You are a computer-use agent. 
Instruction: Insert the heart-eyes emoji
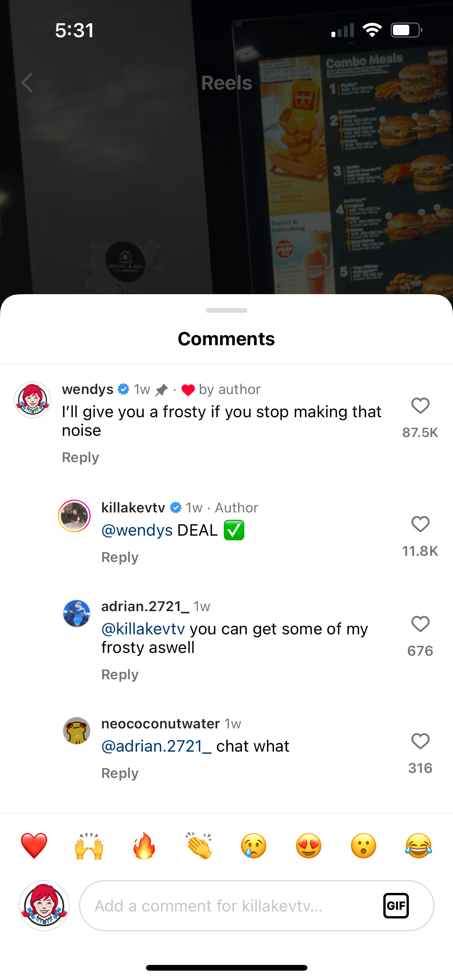click(x=309, y=846)
